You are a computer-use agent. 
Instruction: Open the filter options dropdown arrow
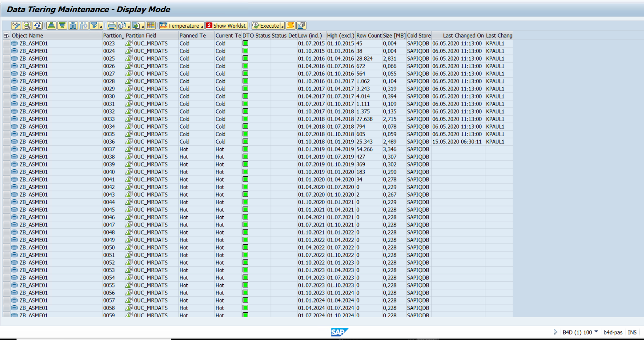[101, 26]
